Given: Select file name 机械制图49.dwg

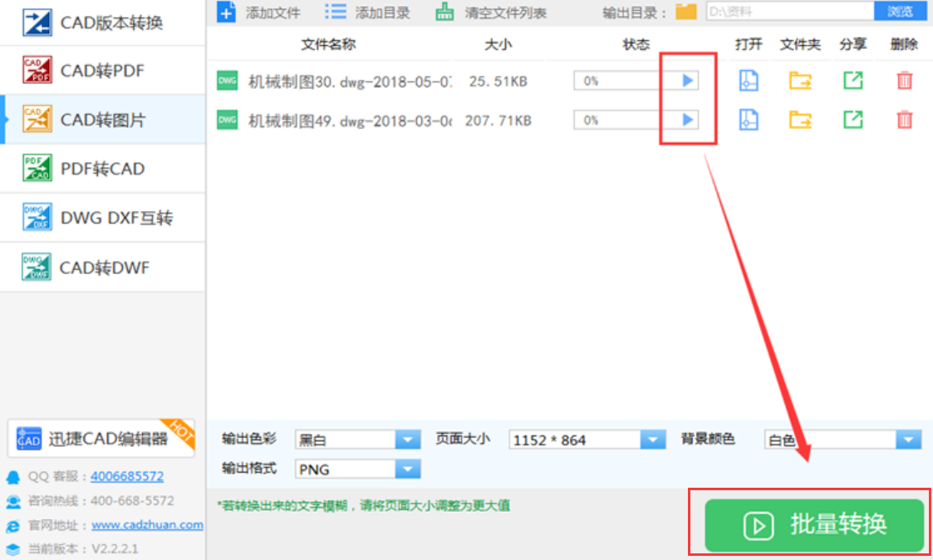Looking at the screenshot, I should click(350, 120).
